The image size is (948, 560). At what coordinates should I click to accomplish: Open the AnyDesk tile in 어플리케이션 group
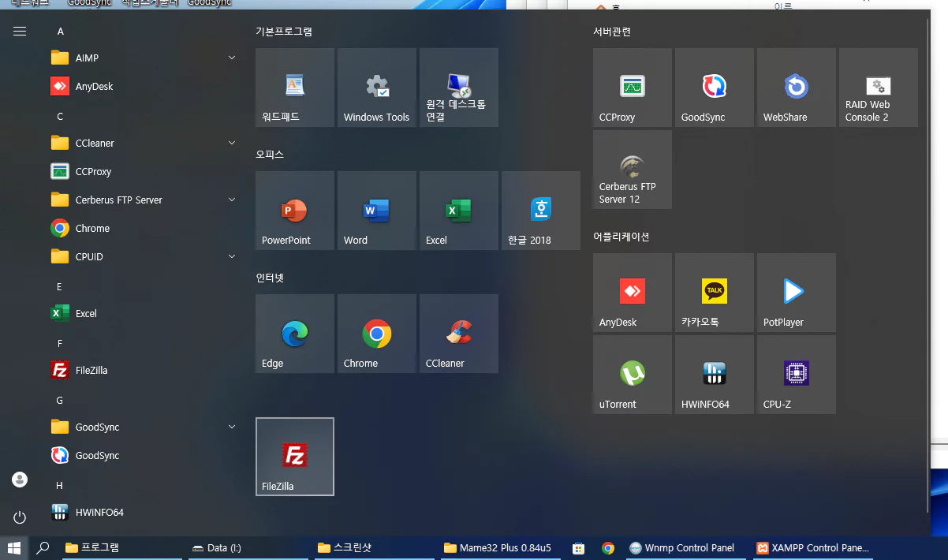click(633, 293)
